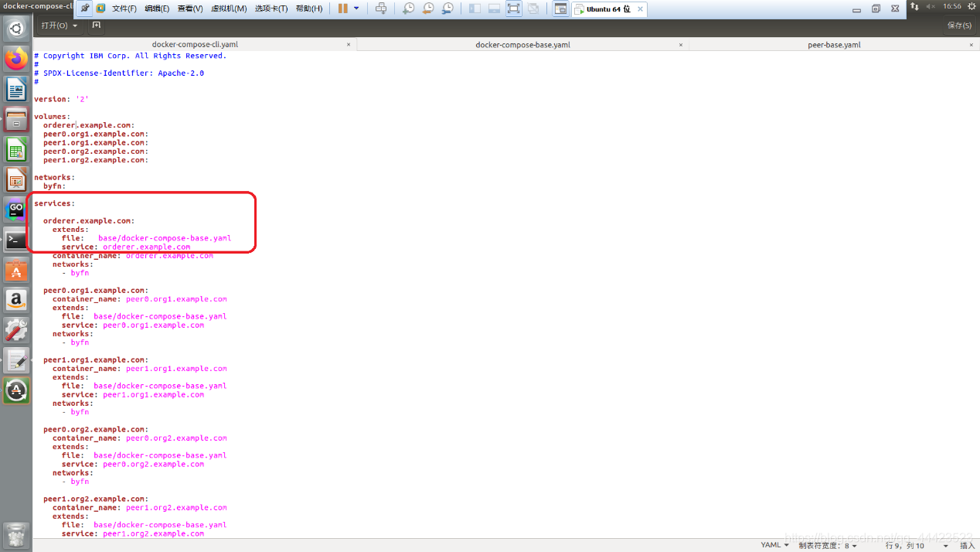
Task: Open the 选项卡(T) menu
Action: 271,9
